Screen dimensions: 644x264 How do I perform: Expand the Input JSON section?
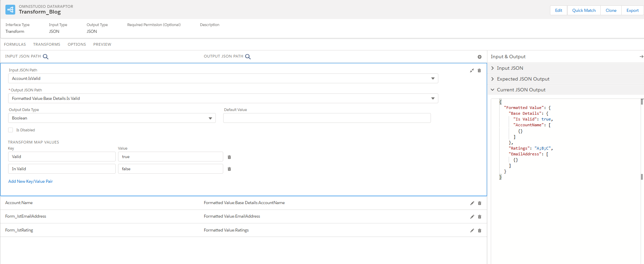(x=510, y=68)
